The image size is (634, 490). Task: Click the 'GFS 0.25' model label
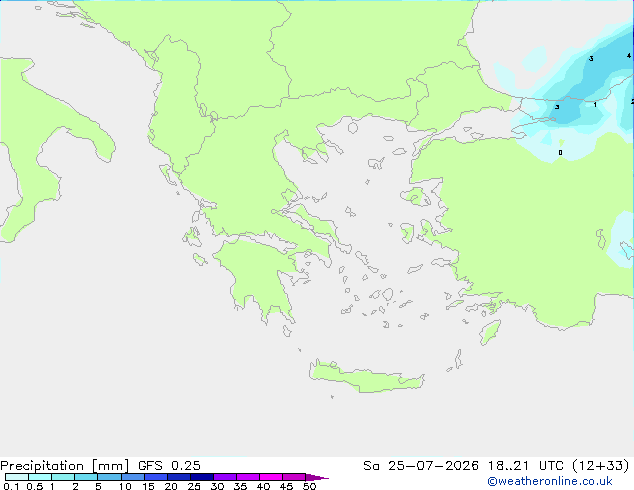pyautogui.click(x=169, y=466)
